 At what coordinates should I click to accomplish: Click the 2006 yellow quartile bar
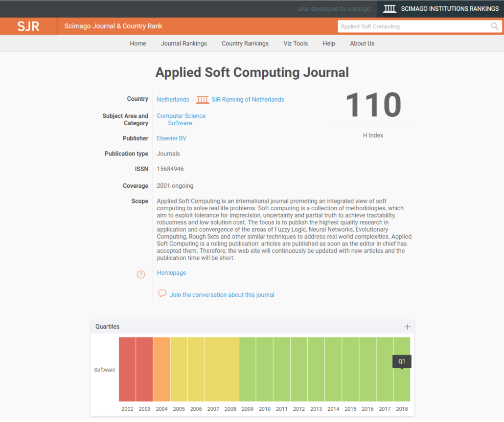(x=196, y=369)
